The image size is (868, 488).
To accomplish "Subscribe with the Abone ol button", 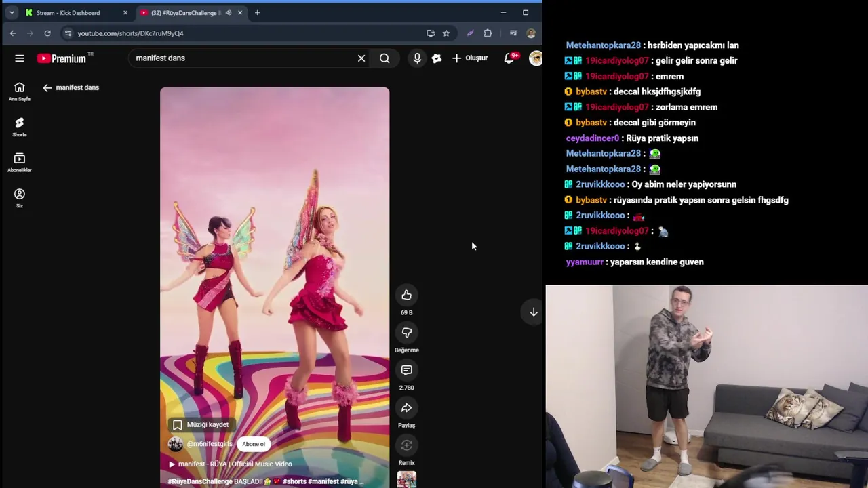I will pyautogui.click(x=254, y=444).
